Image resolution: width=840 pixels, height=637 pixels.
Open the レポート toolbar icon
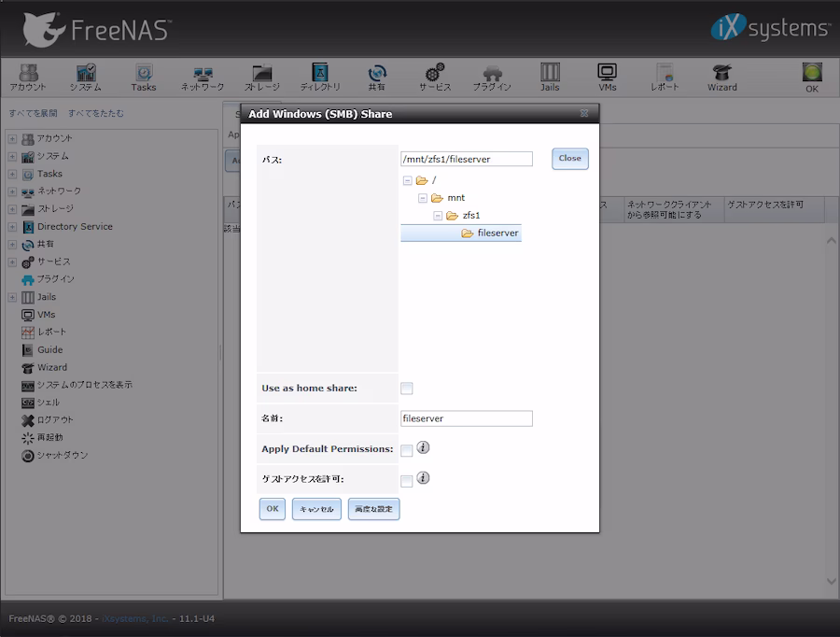[x=665, y=78]
